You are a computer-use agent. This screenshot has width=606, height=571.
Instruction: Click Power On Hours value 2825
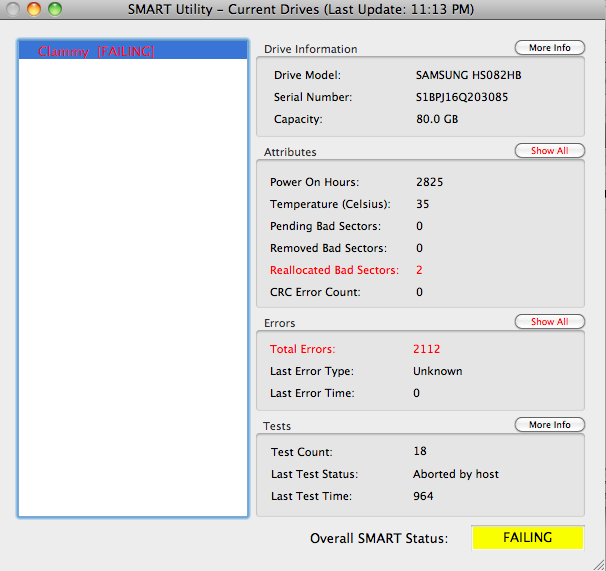coord(429,182)
